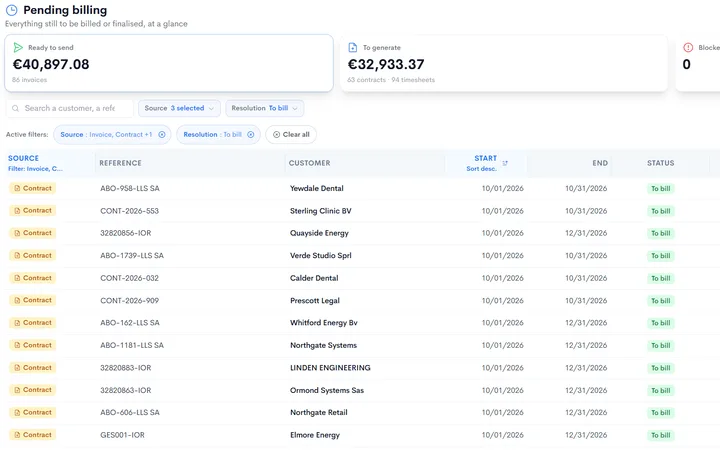This screenshot has width=720, height=450.
Task: Click reference 32820883-IOR
Action: pyautogui.click(x=126, y=368)
